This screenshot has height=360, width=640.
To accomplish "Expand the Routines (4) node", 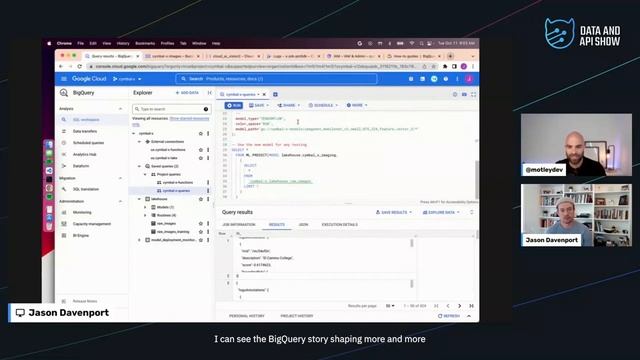I will coord(145,215).
